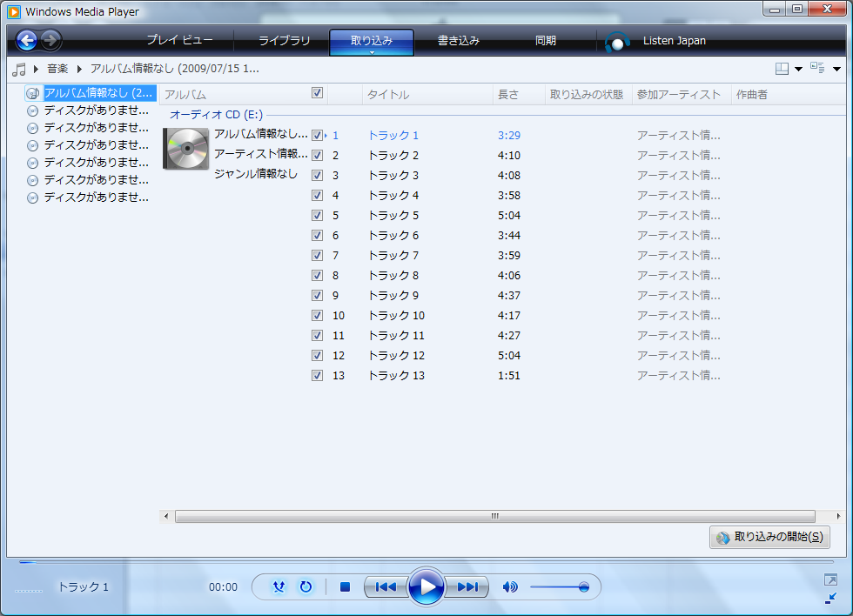Select トラック 12 title
Image resolution: width=853 pixels, height=616 pixels.
click(x=397, y=356)
